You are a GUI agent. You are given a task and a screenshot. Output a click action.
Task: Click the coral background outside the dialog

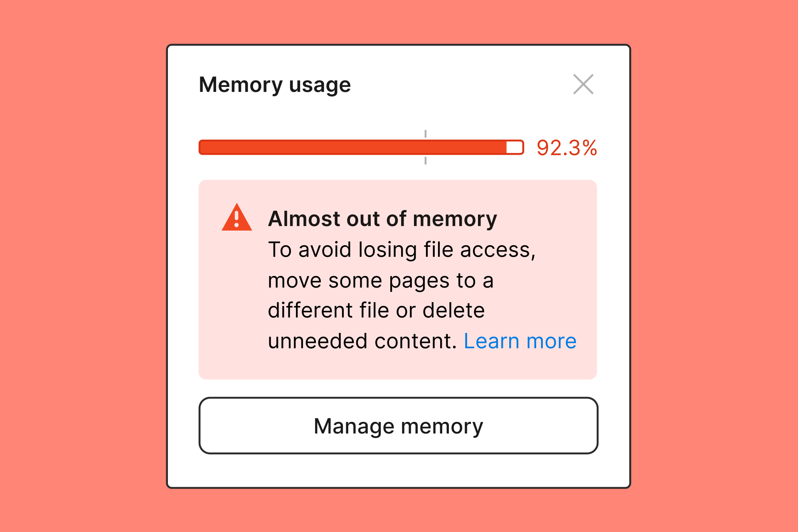coord(83,266)
